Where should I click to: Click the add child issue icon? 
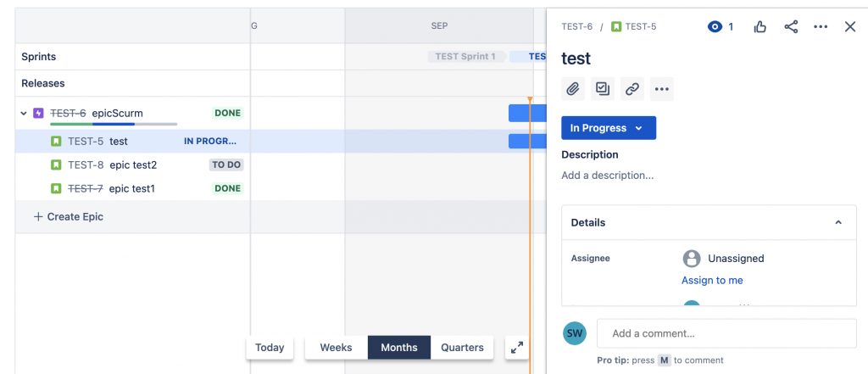tap(603, 89)
